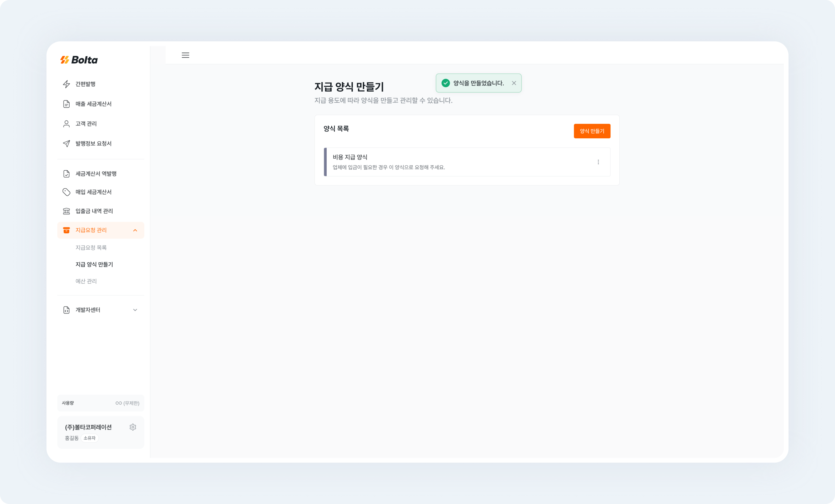Click the Bolta logo

tap(78, 60)
